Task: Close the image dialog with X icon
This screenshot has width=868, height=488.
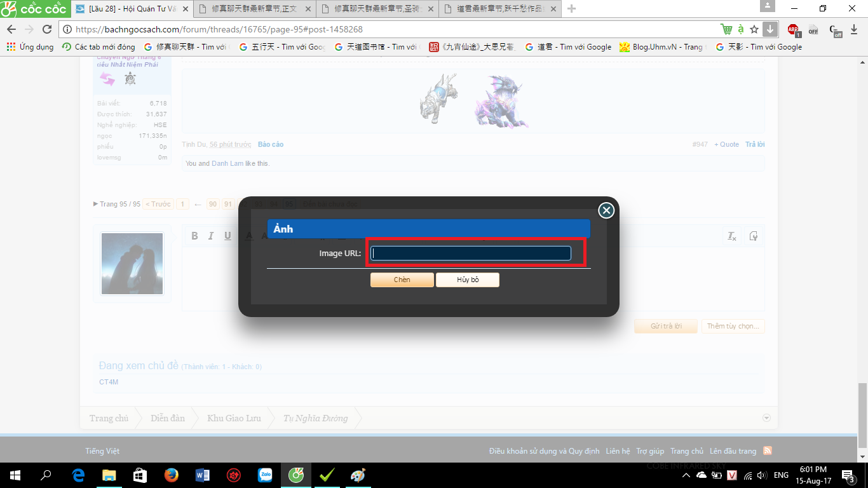Action: 606,210
